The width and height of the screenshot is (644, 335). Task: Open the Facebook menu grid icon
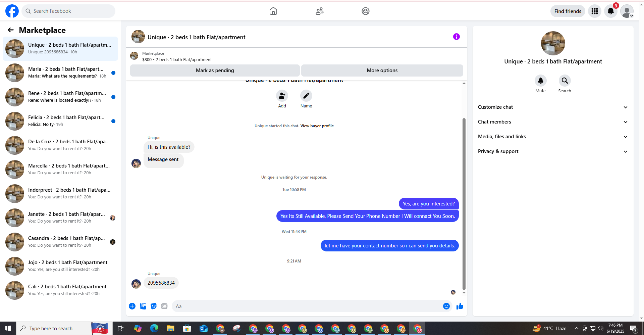(x=595, y=11)
